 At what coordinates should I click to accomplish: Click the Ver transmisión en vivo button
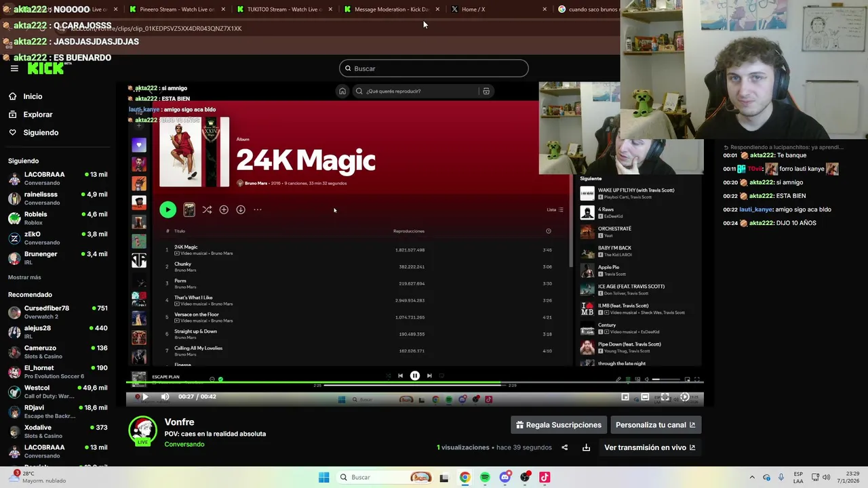650,447
